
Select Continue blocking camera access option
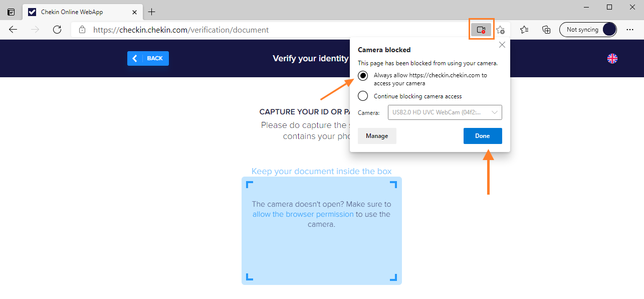(364, 96)
